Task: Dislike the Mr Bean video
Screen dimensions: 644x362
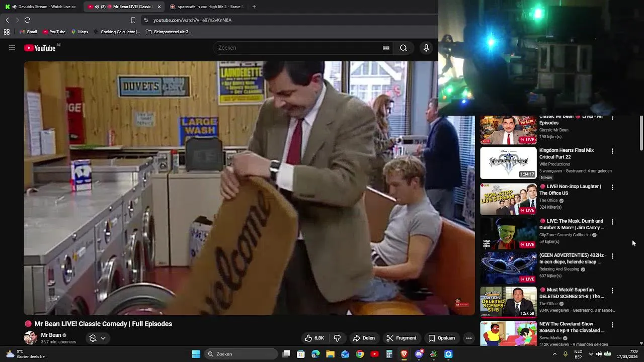Action: click(x=338, y=338)
